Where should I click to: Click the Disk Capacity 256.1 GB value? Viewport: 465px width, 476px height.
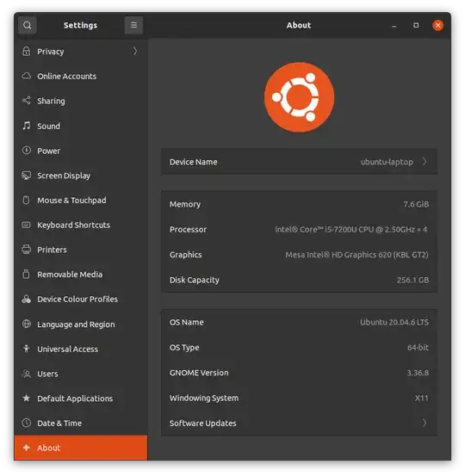pos(412,280)
